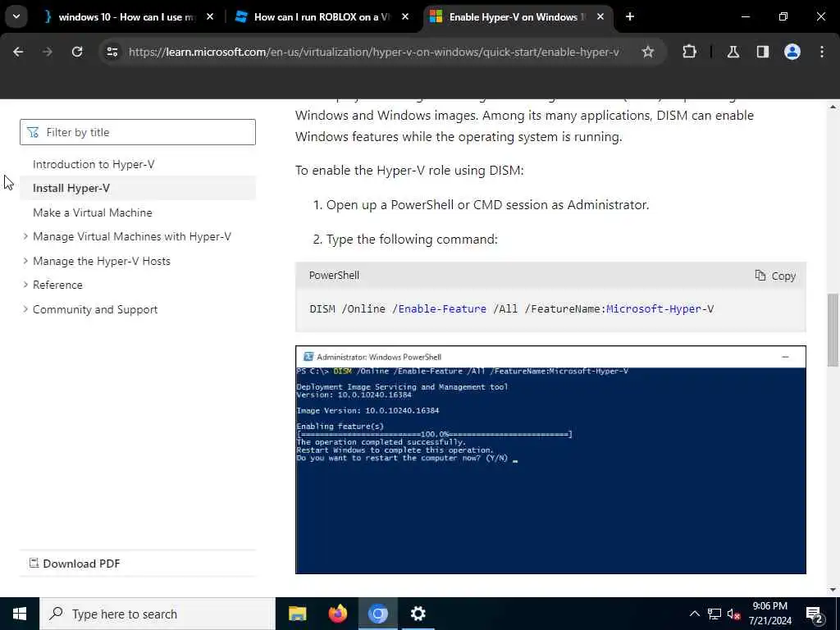Close the ROBLOX tab
The height and width of the screenshot is (630, 840).
point(405,16)
